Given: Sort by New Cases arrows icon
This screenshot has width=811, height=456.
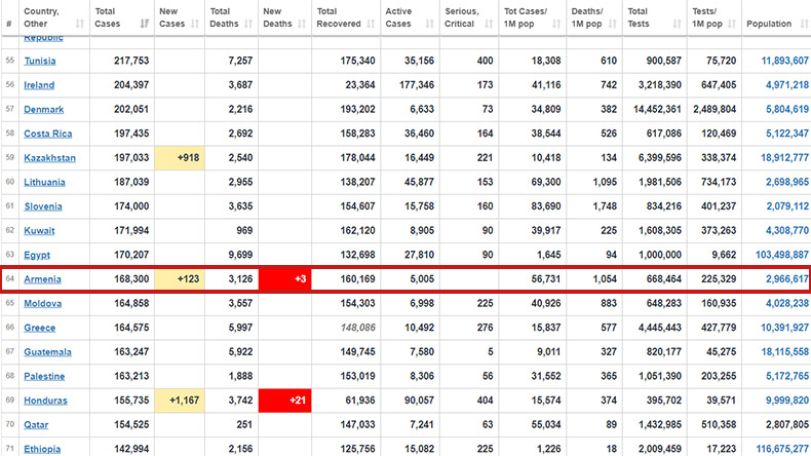Looking at the screenshot, I should pos(195,24).
